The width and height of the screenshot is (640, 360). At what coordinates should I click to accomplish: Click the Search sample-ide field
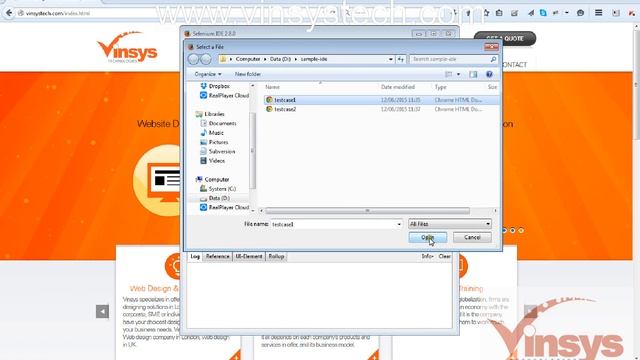449,59
